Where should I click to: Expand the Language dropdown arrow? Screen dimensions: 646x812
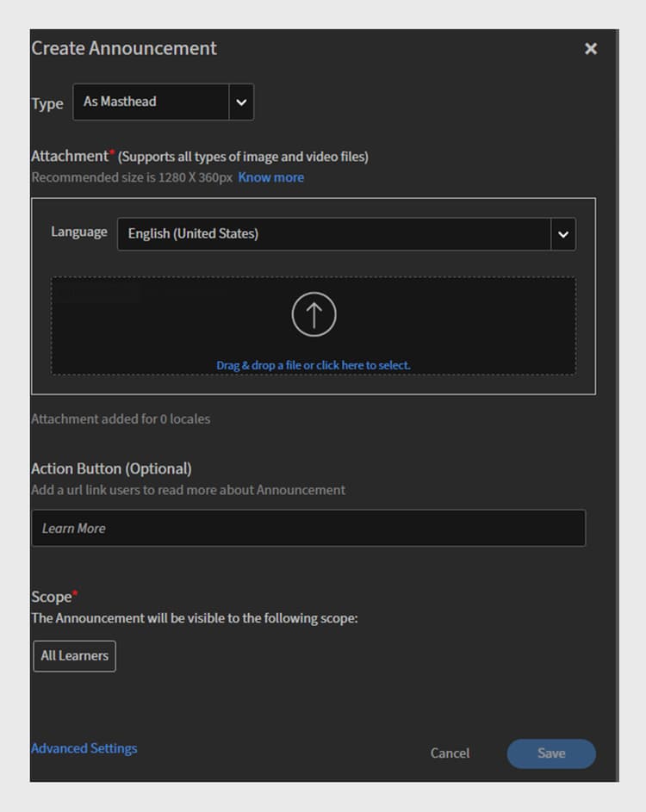[x=563, y=234]
